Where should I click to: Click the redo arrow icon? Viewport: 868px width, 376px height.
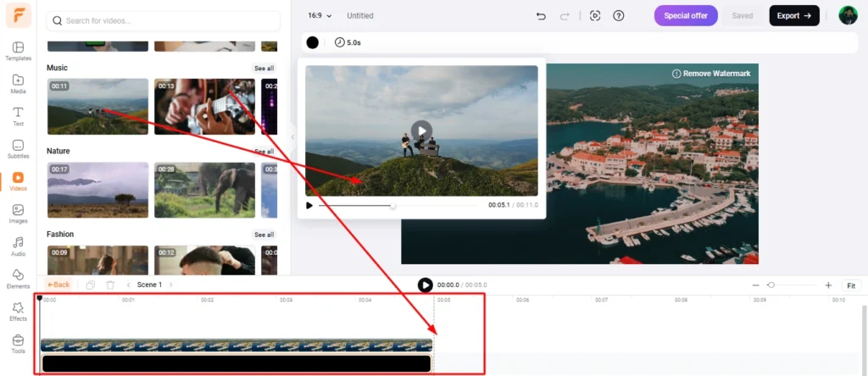point(565,16)
